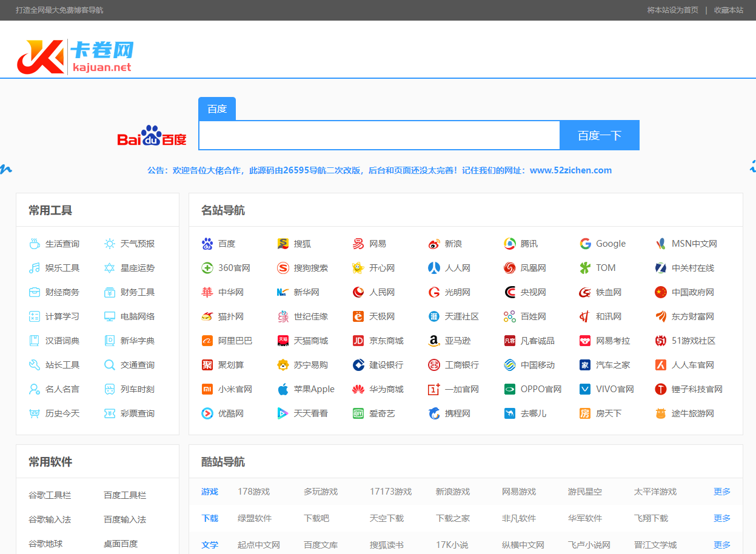This screenshot has width=756, height=554.
Task: Open 绿盟软件 download link
Action: tap(255, 518)
